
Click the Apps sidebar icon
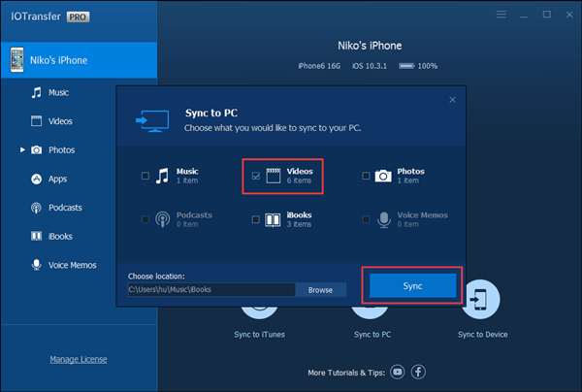tap(36, 180)
